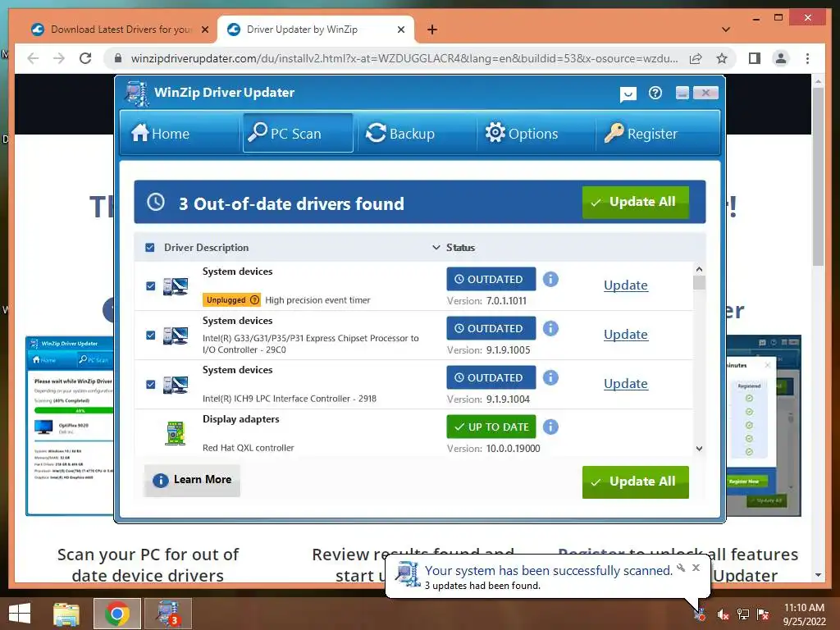Switch to the PC Scan tab
This screenshot has width=840, height=630.
click(298, 133)
